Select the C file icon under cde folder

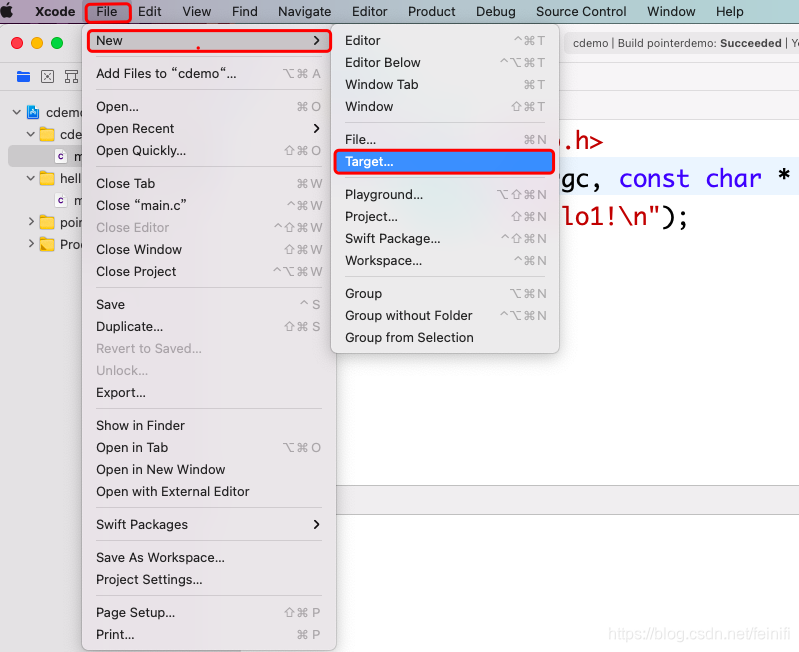[61, 156]
